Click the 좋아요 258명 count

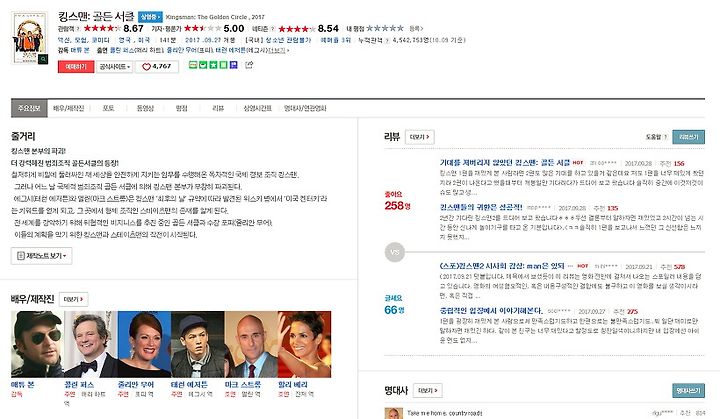coord(397,206)
